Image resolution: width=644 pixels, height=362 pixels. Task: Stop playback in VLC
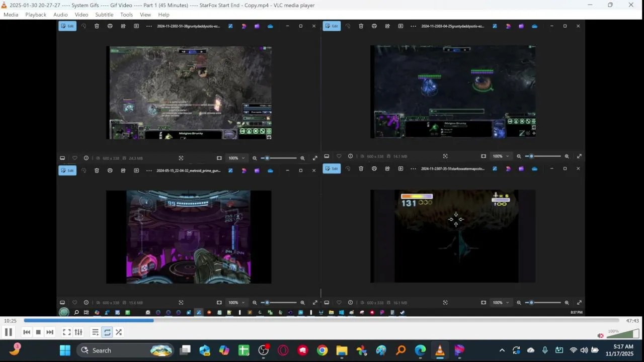[38, 332]
